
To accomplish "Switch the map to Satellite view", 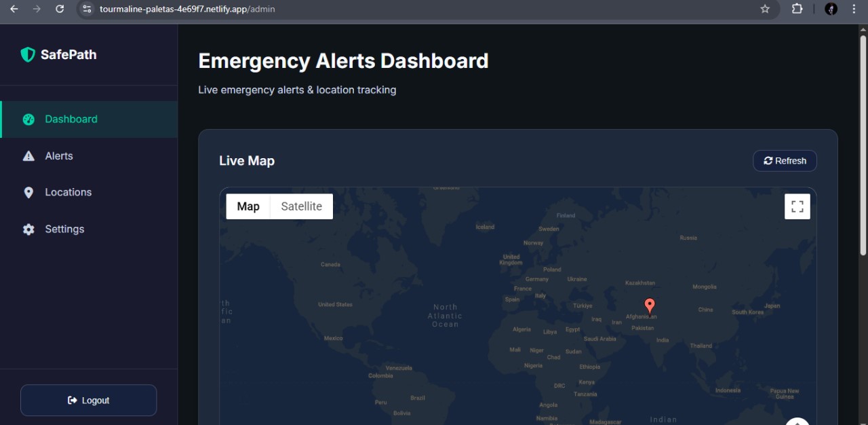I will pos(302,206).
